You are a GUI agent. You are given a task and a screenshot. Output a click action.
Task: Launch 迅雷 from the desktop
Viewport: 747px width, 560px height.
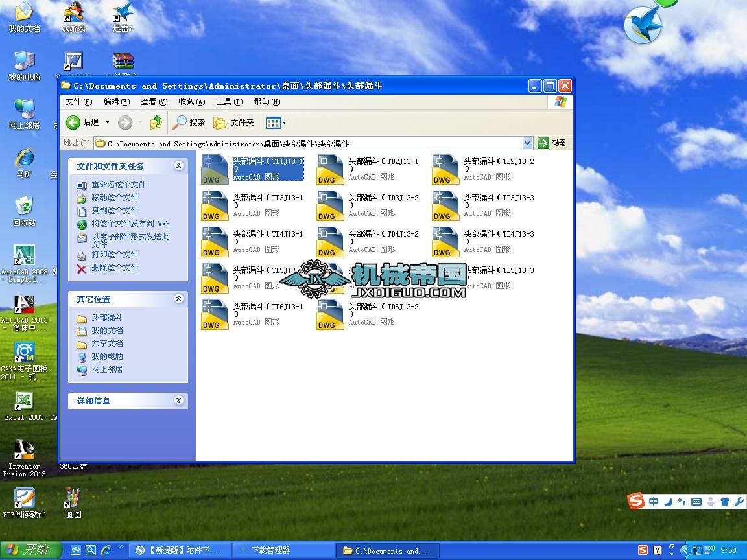(122, 14)
